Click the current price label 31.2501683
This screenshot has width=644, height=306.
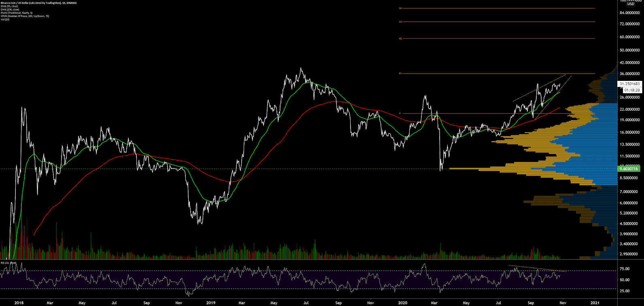630,84
